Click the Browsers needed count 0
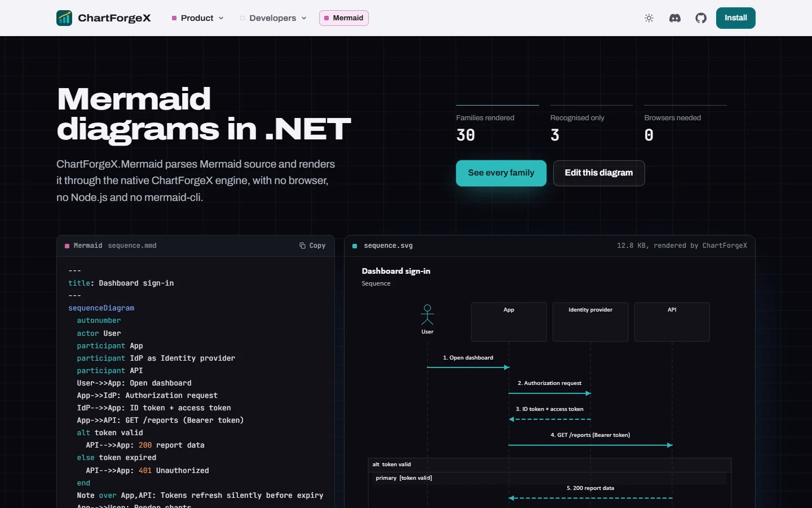Viewport: 812px width, 508px height. click(649, 135)
